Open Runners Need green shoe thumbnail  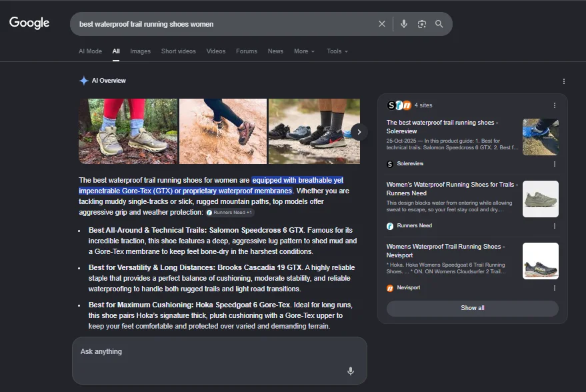(x=541, y=199)
